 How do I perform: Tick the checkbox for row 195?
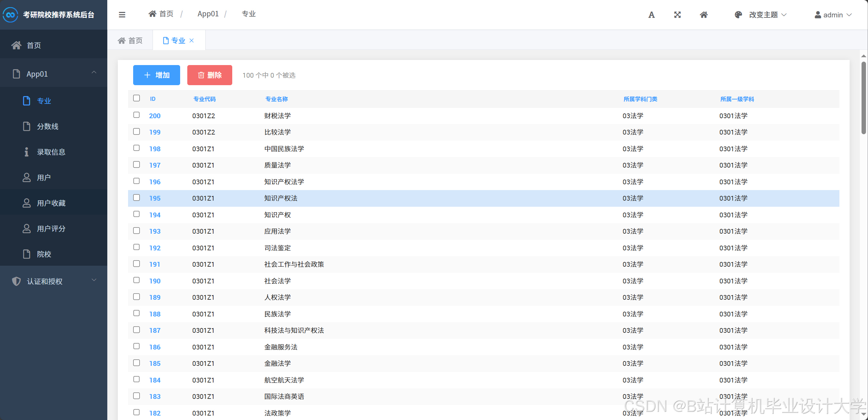[x=137, y=198]
